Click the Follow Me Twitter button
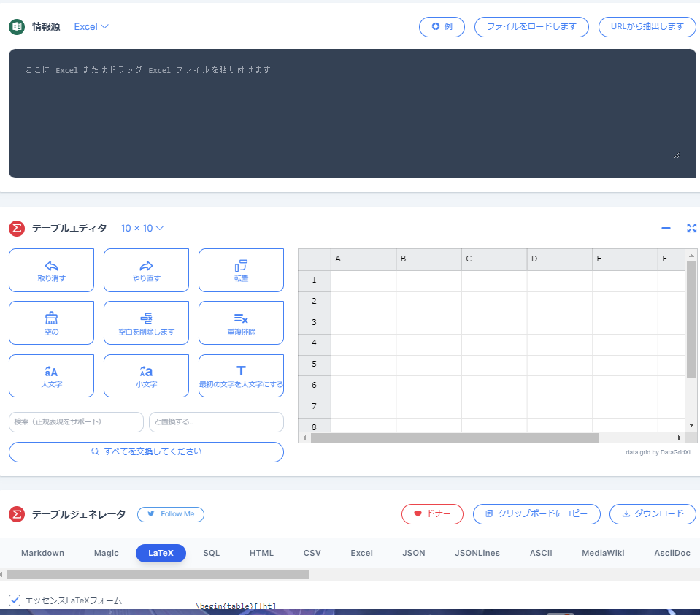 coord(171,514)
